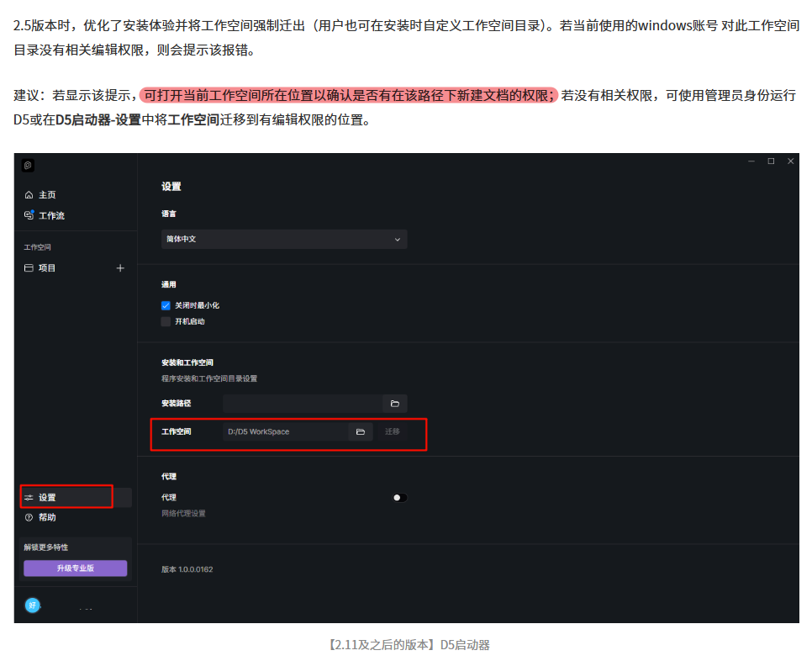812x661 pixels.
Task: Open 帮助 help from the sidebar
Action: pyautogui.click(x=46, y=517)
